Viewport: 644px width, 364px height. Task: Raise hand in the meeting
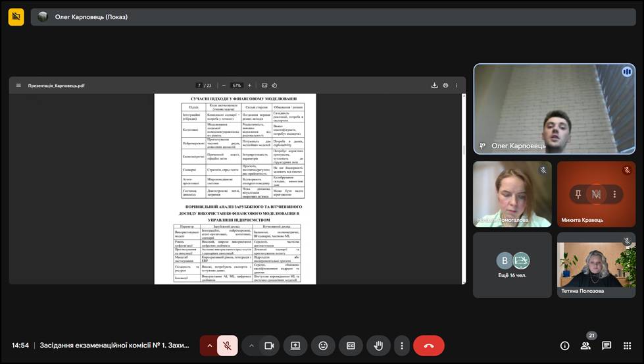(378, 346)
